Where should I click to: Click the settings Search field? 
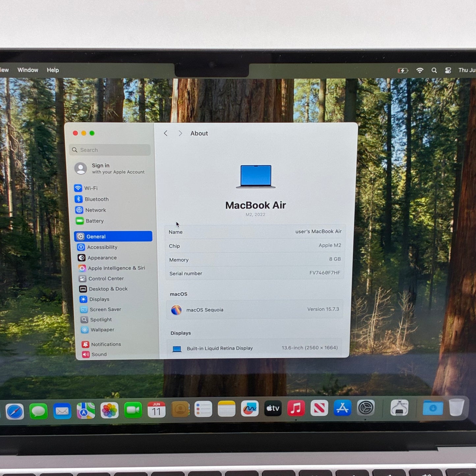tap(110, 150)
